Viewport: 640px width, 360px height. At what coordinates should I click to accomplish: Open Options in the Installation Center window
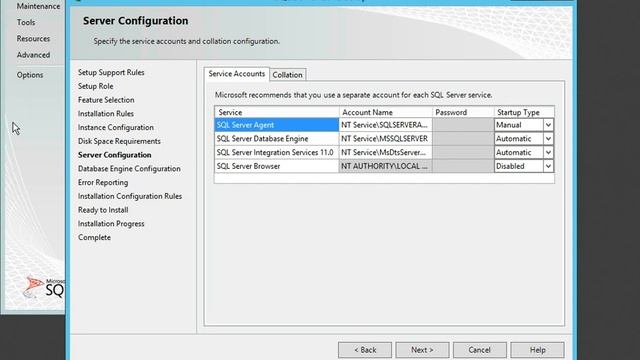(30, 75)
